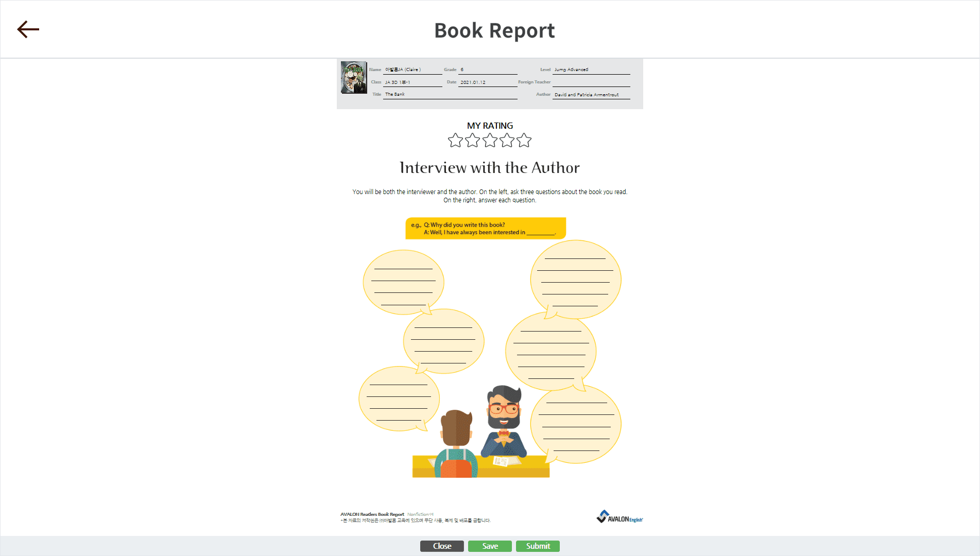Screen dimensions: 980x556
Task: Click the Level value 'Jump Advanced'
Action: pos(571,69)
